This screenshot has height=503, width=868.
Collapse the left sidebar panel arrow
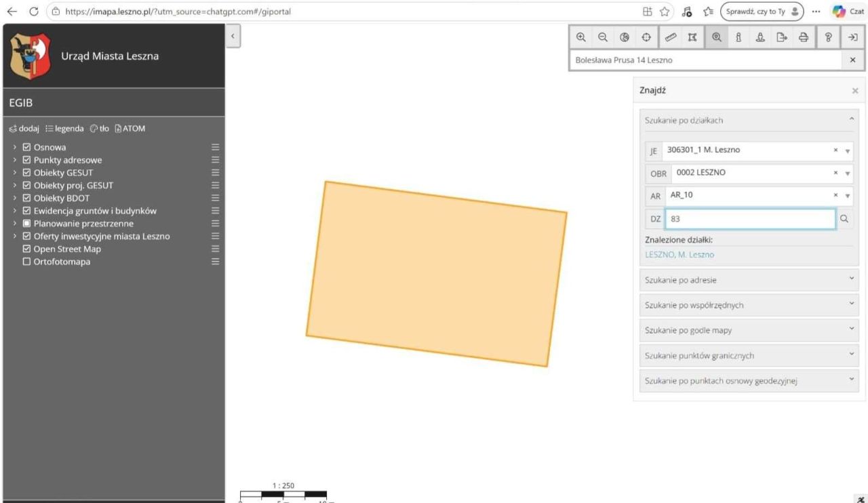(x=232, y=37)
